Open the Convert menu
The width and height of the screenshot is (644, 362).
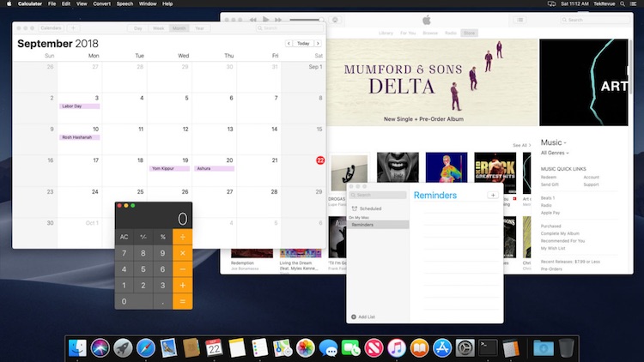pyautogui.click(x=102, y=3)
